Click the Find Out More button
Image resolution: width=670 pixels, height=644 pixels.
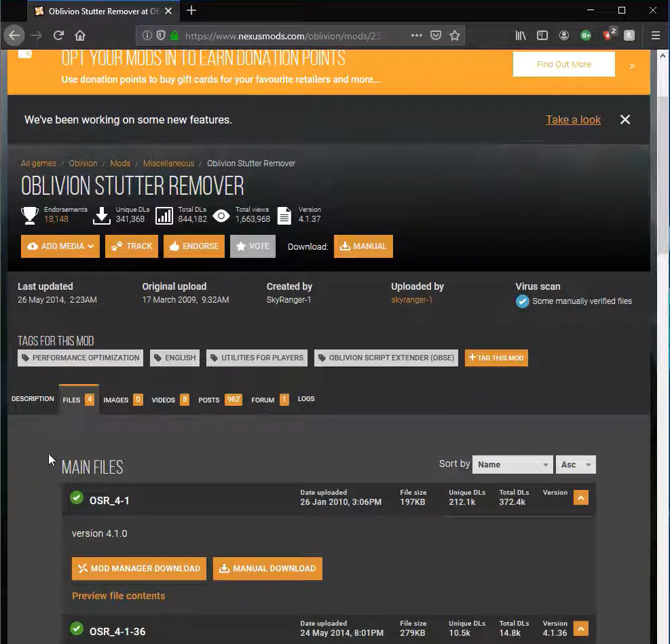point(563,64)
